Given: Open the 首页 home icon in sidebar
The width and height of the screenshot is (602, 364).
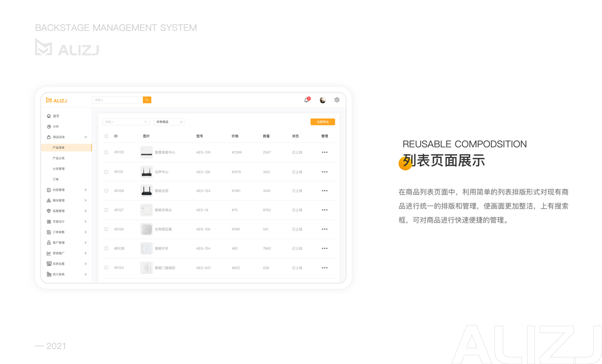Looking at the screenshot, I should pyautogui.click(x=49, y=116).
